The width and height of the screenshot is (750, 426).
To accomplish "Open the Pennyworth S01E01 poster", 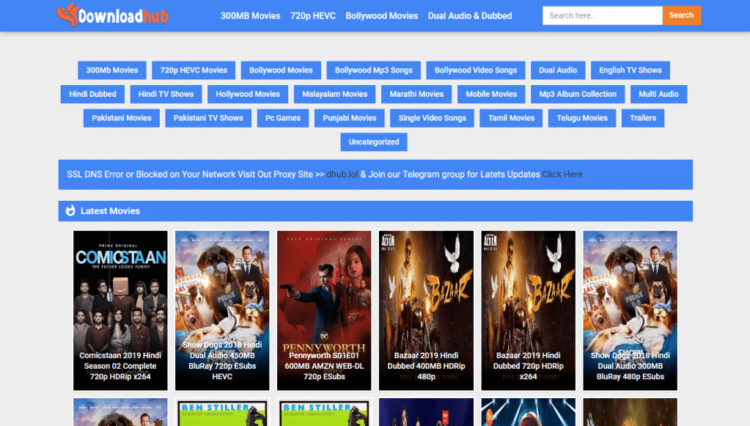I will point(324,310).
